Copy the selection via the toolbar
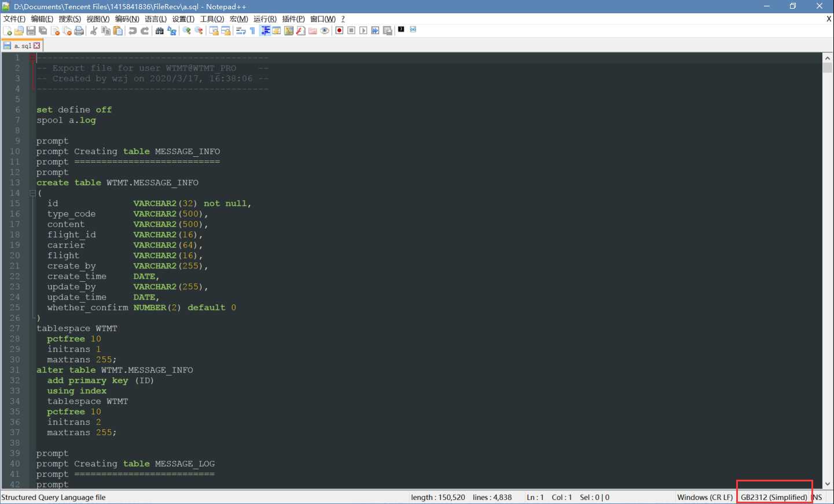 (106, 31)
